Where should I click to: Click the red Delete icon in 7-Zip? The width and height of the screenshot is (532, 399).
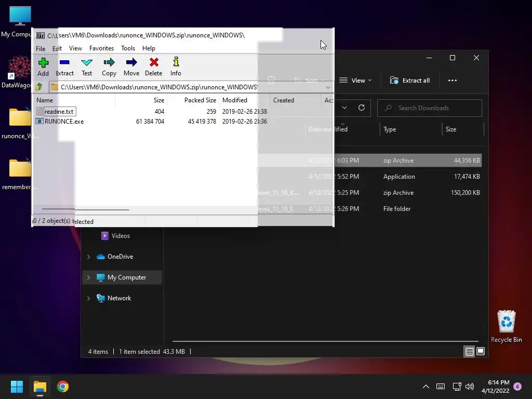154,67
